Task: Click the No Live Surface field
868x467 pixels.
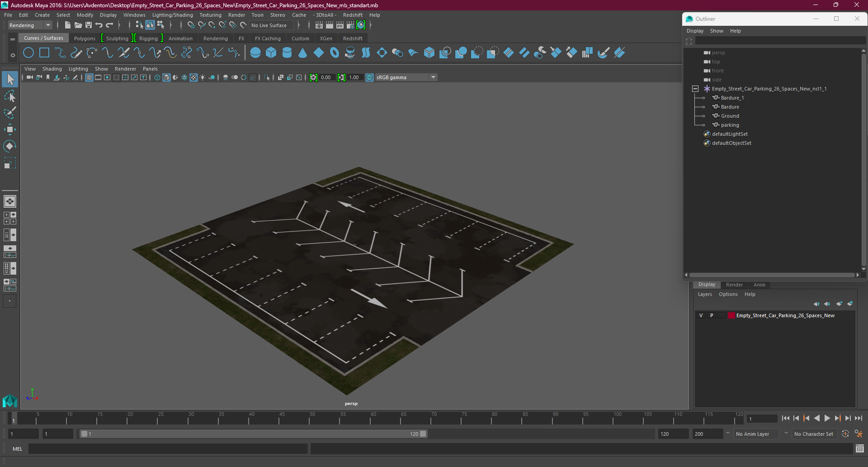Action: click(x=271, y=25)
